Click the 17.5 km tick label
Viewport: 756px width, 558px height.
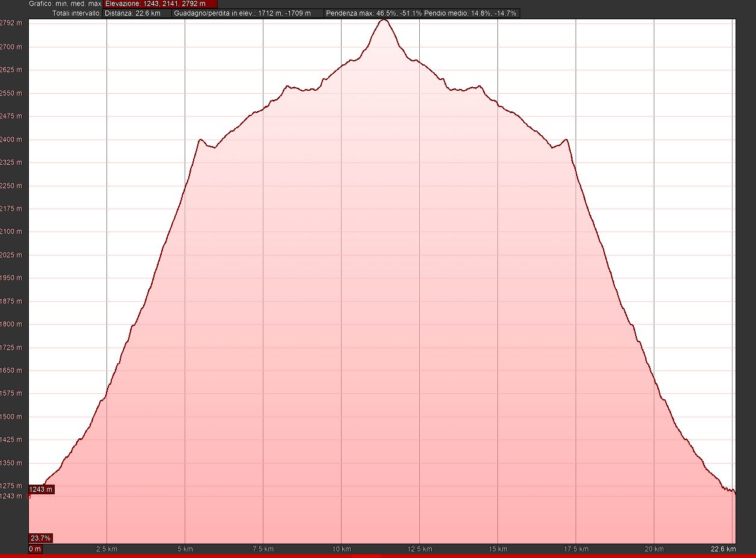click(576, 549)
